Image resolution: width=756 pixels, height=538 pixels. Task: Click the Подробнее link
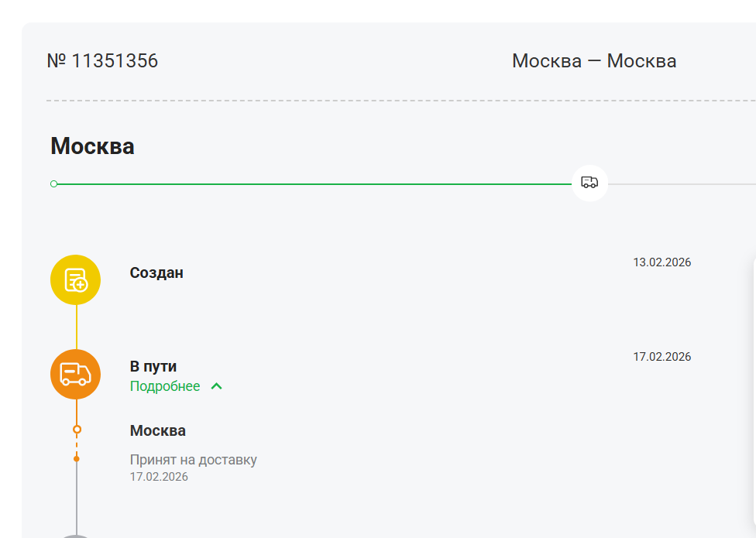point(165,386)
